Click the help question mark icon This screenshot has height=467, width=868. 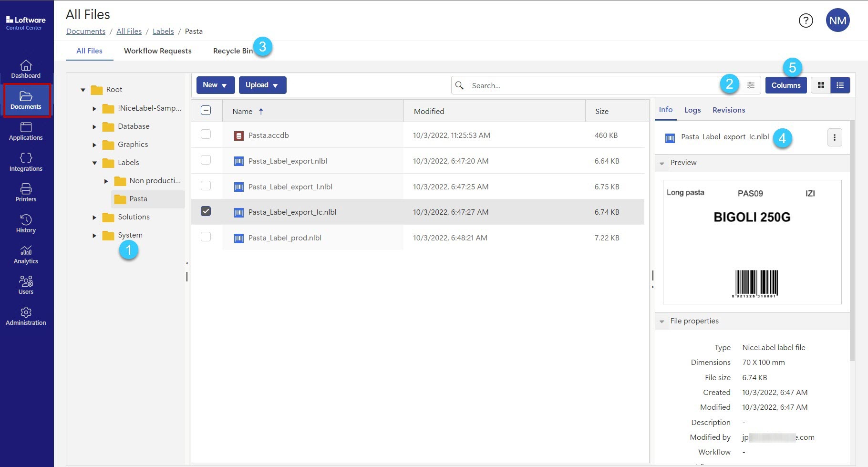pyautogui.click(x=806, y=21)
